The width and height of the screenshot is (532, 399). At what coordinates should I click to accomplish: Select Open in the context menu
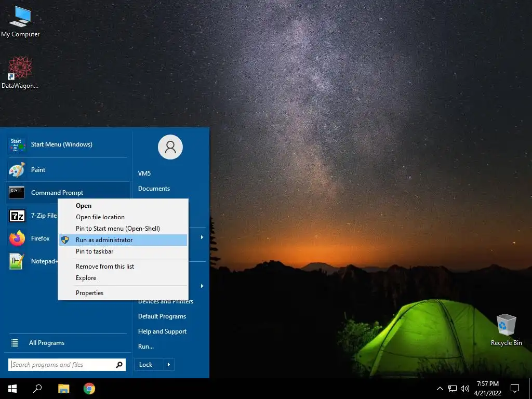coord(123,206)
